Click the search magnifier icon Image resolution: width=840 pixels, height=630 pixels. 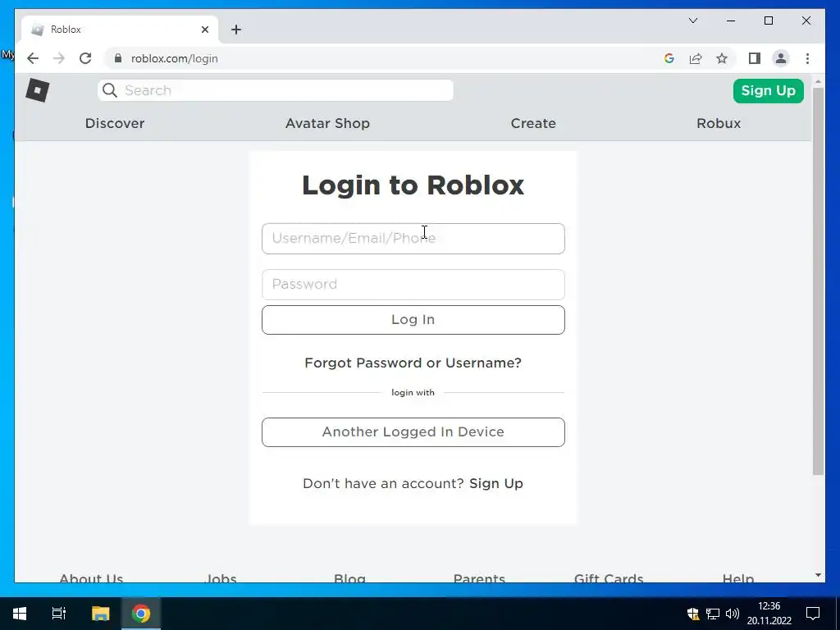point(110,90)
